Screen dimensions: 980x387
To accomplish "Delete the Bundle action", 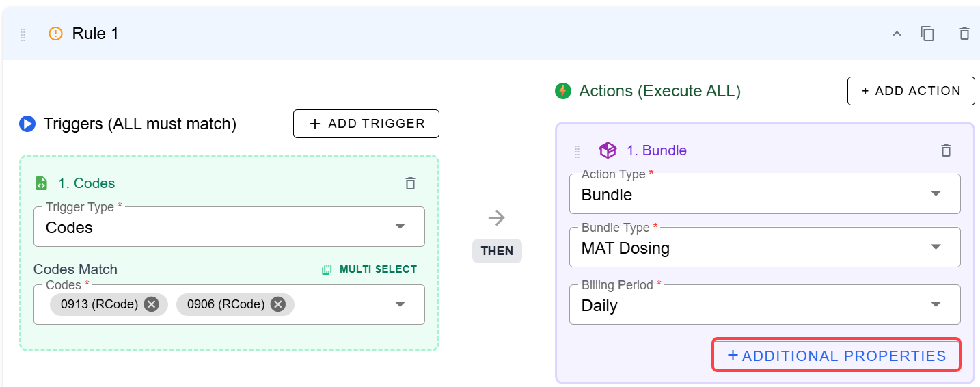I will point(946,150).
